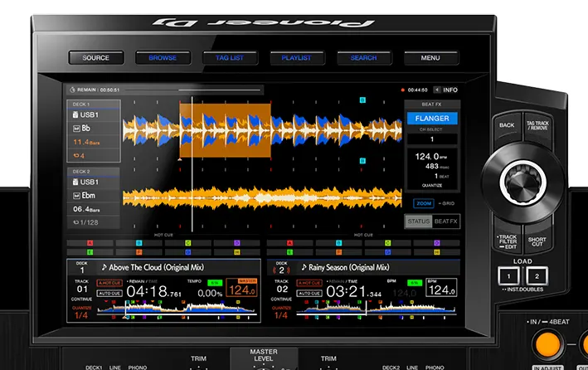Click the Deck 2 USB1 source icon
The width and height of the screenshot is (588, 370).
point(75,182)
